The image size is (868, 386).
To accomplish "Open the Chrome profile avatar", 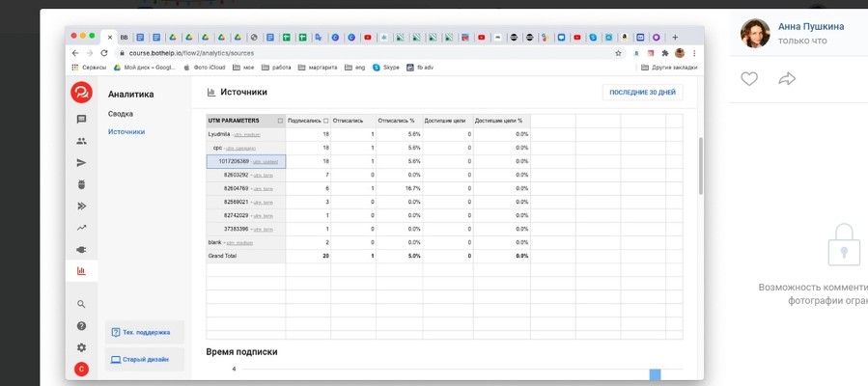I will pos(680,53).
